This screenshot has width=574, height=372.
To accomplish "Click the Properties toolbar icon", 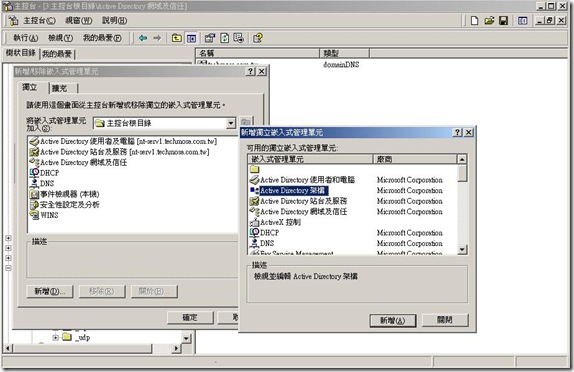I will pos(210,38).
